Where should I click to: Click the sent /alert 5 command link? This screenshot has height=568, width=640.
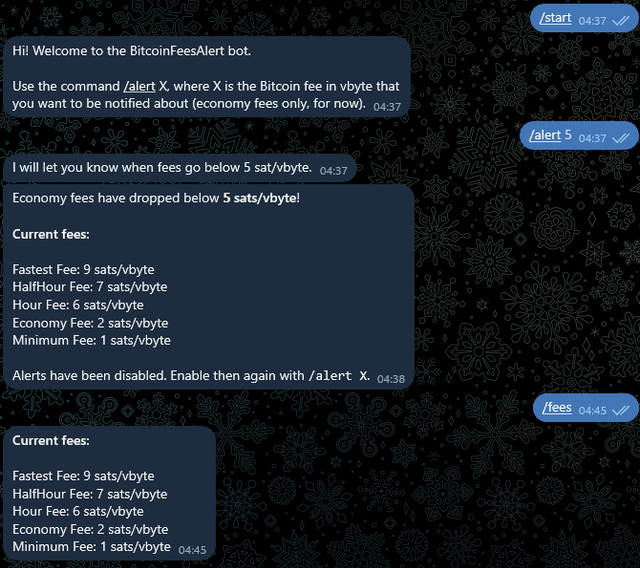545,135
